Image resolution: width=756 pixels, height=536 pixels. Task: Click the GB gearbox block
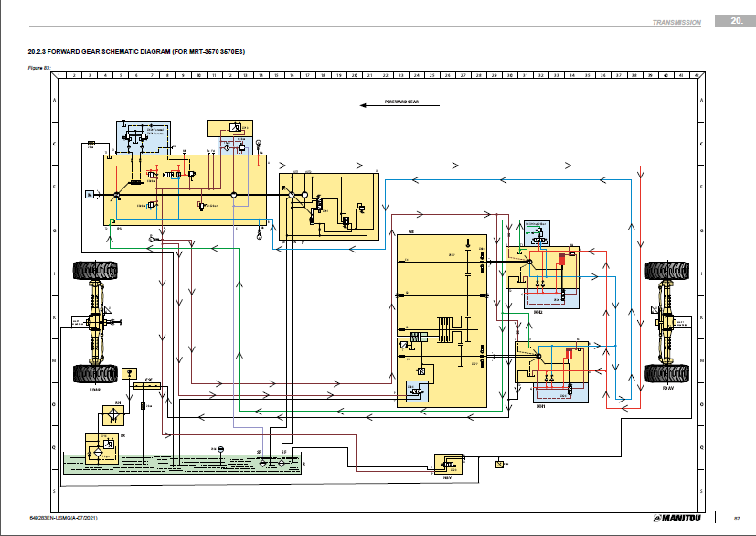441,319
